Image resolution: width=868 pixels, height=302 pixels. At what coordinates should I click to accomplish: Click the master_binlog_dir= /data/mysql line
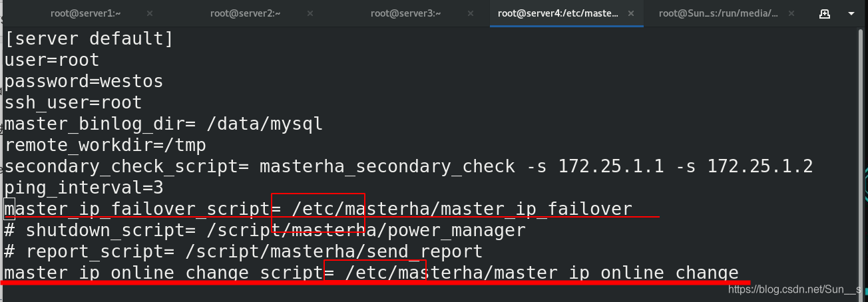pos(164,124)
